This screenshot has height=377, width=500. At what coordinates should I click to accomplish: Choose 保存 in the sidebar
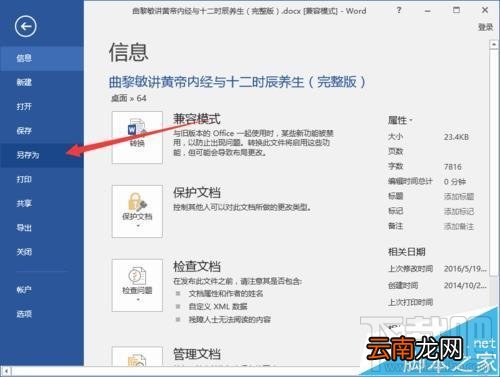coord(42,131)
